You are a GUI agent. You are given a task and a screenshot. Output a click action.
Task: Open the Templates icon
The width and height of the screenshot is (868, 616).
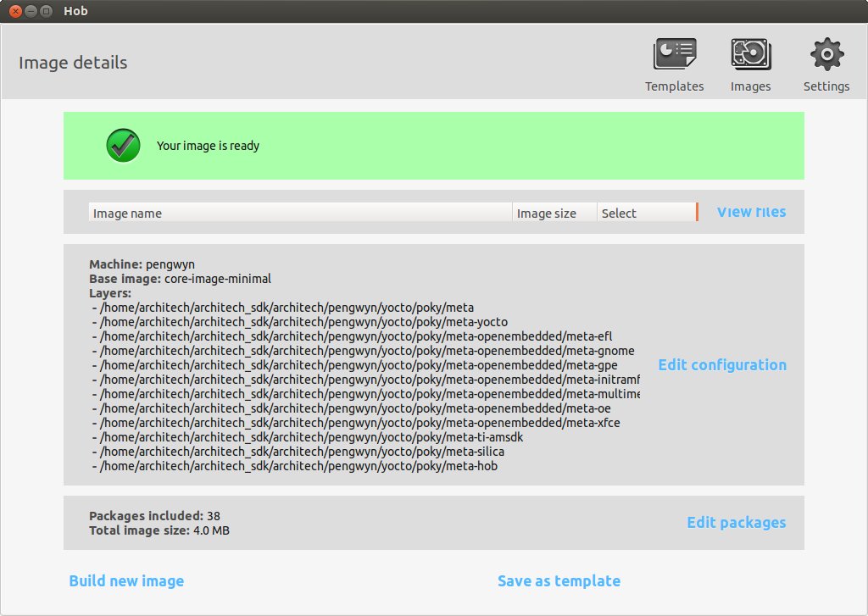pos(674,53)
